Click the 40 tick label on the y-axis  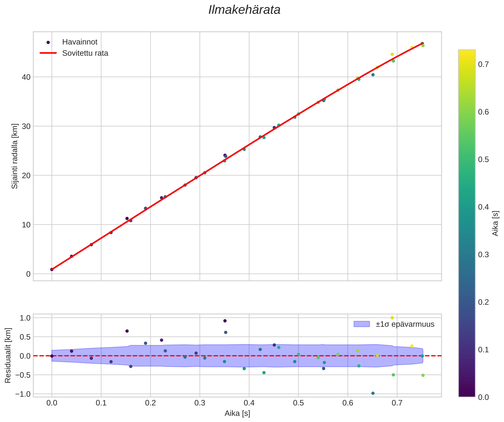26,77
